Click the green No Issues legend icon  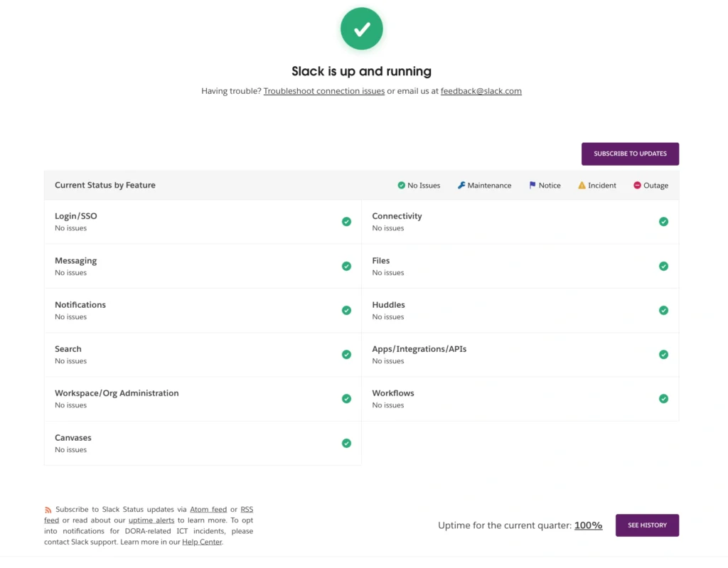coord(401,185)
